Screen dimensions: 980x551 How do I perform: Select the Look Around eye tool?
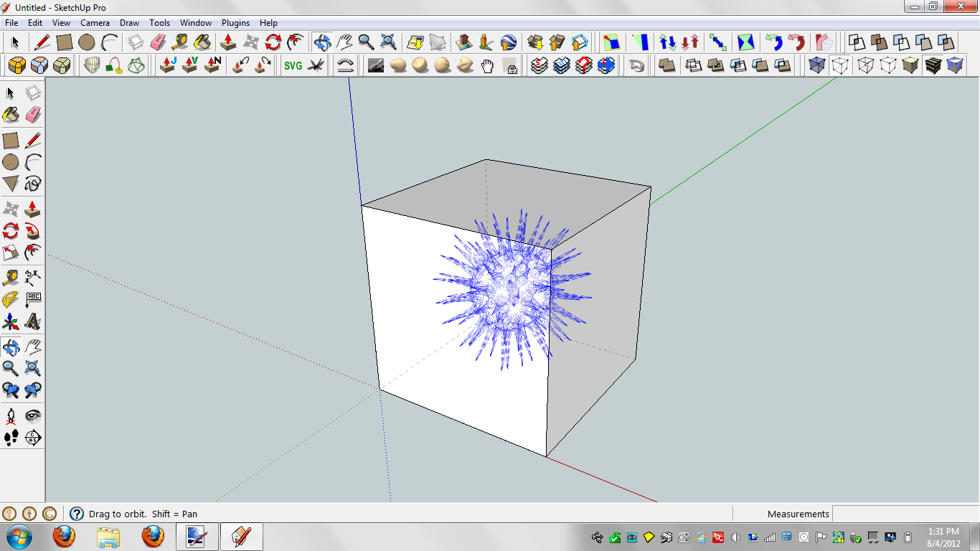coord(32,415)
